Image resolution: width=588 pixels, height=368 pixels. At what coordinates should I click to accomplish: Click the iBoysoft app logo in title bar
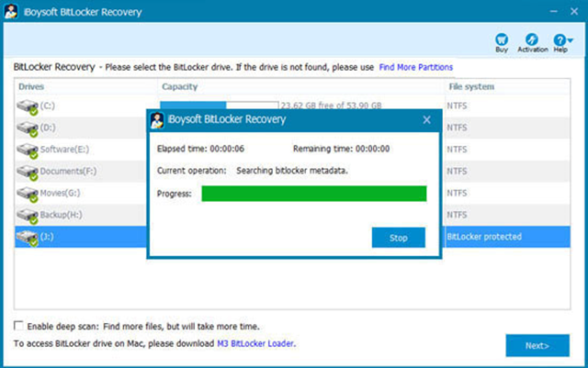click(10, 11)
